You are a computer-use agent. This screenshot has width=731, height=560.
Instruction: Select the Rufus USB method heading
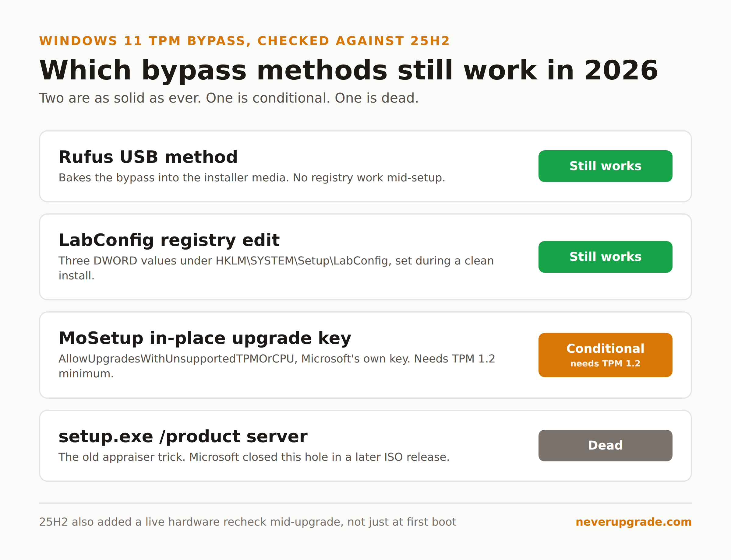[148, 157]
